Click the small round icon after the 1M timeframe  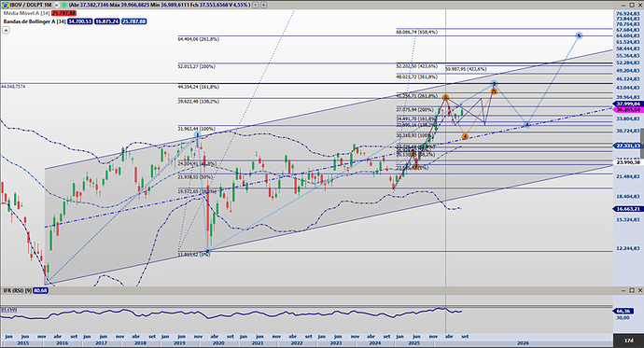pos(57,5)
